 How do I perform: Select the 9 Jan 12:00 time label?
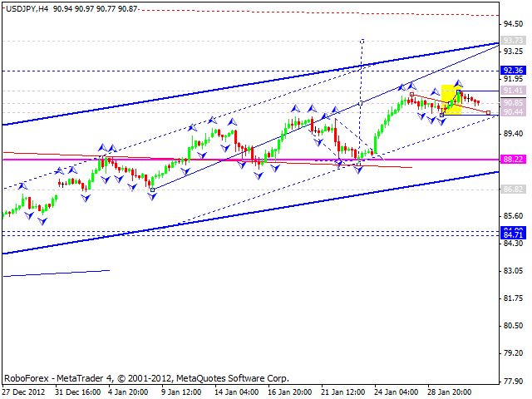click(180, 392)
